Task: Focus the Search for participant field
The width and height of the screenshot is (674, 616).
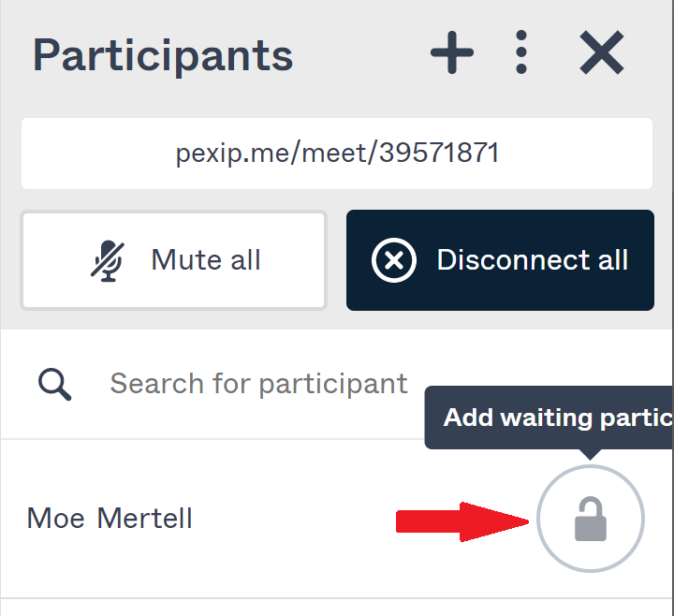Action: [x=258, y=383]
